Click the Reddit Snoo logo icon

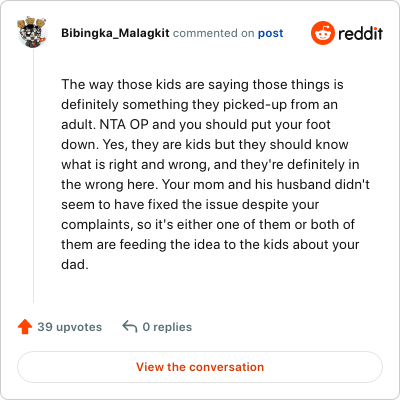[x=322, y=33]
